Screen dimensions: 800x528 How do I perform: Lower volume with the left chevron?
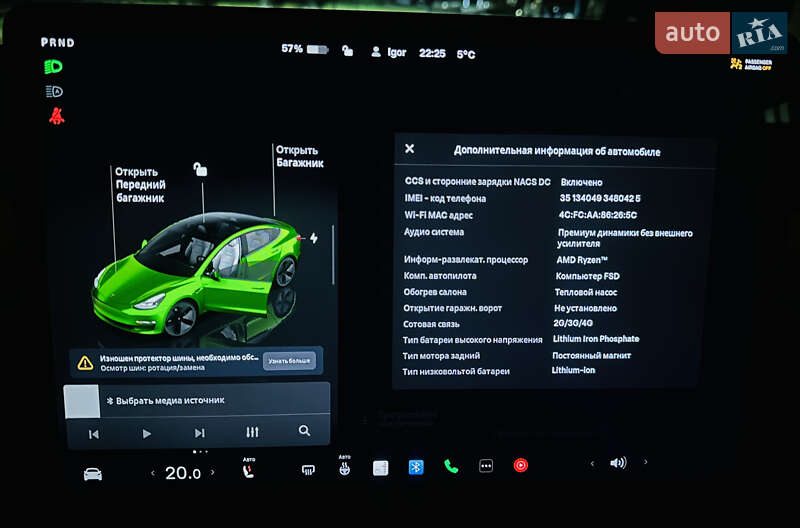(592, 464)
